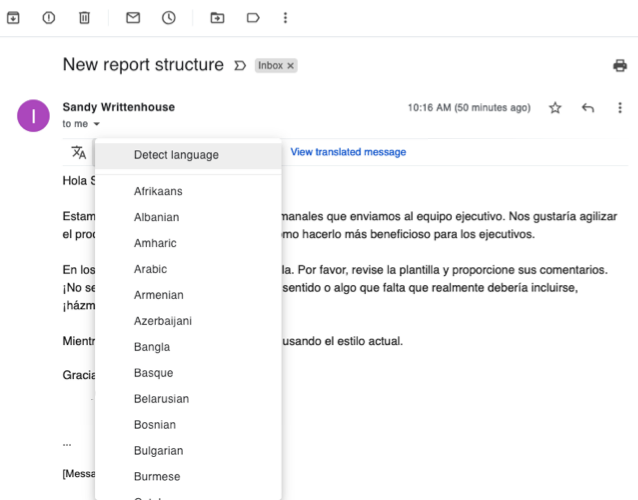Remove the Inbox label with its X
Viewport: 638px width, 500px height.
click(x=291, y=66)
